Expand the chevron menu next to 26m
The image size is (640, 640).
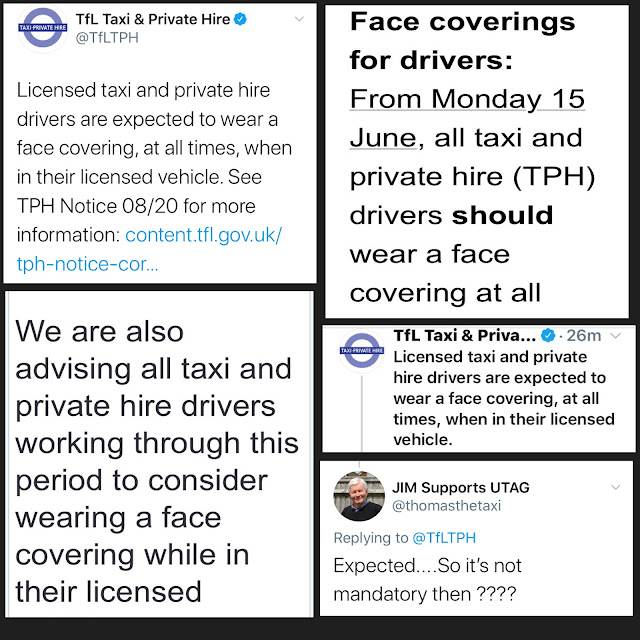615,336
